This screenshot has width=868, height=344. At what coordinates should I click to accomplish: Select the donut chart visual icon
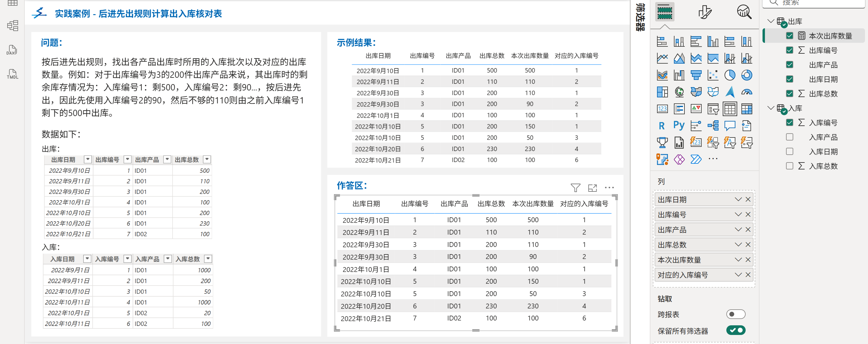click(746, 75)
